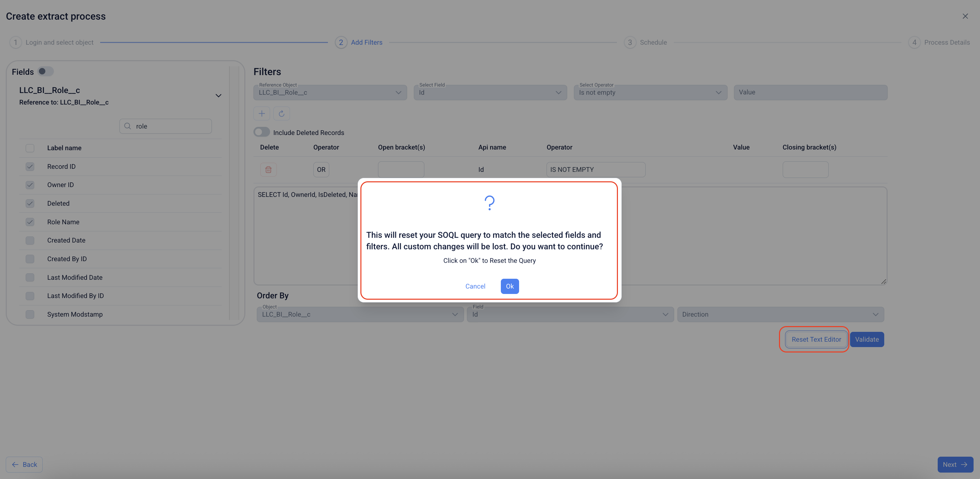Click the red trash delete icon
980x479 pixels.
tap(268, 169)
